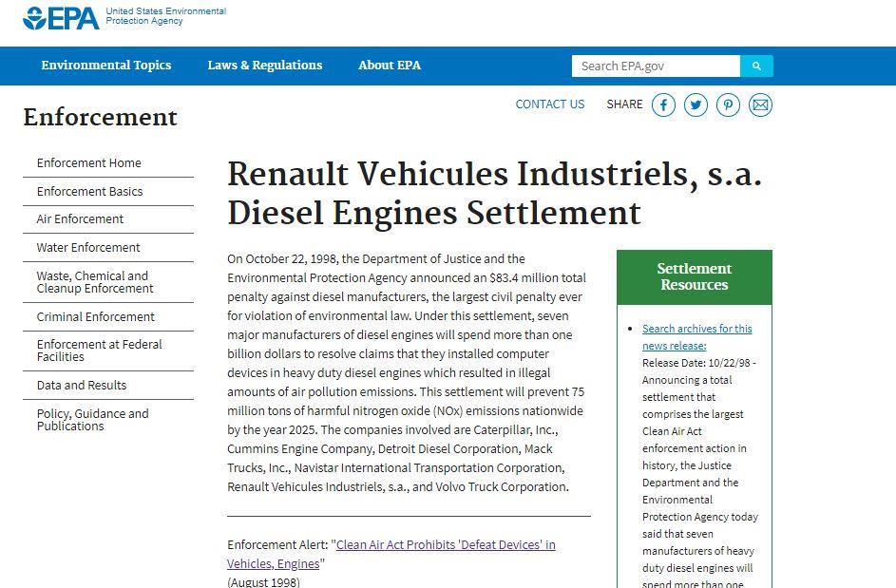Open the Contact Us link

point(550,104)
